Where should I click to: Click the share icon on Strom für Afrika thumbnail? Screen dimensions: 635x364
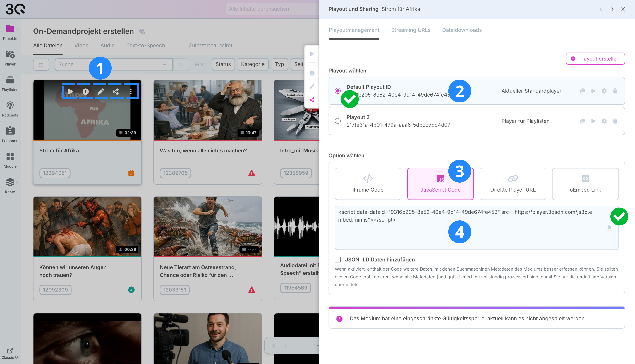click(x=116, y=92)
